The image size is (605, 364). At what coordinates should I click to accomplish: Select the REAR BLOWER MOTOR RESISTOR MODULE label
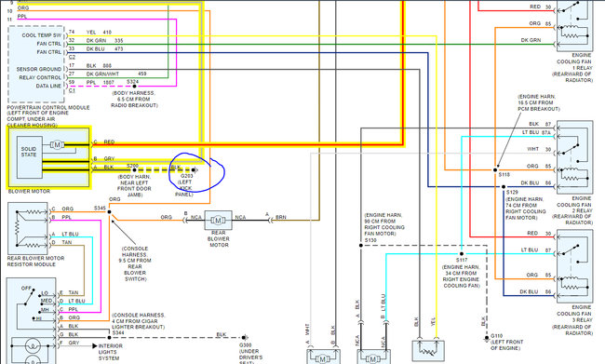coord(36,262)
